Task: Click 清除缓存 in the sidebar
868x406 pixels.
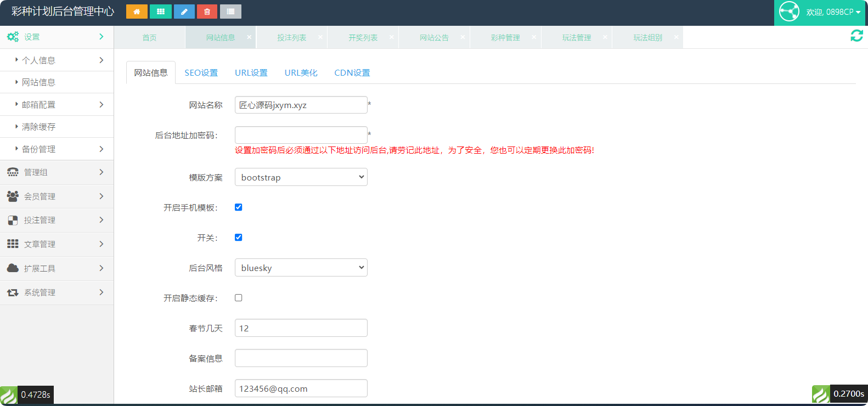Action: pos(38,127)
